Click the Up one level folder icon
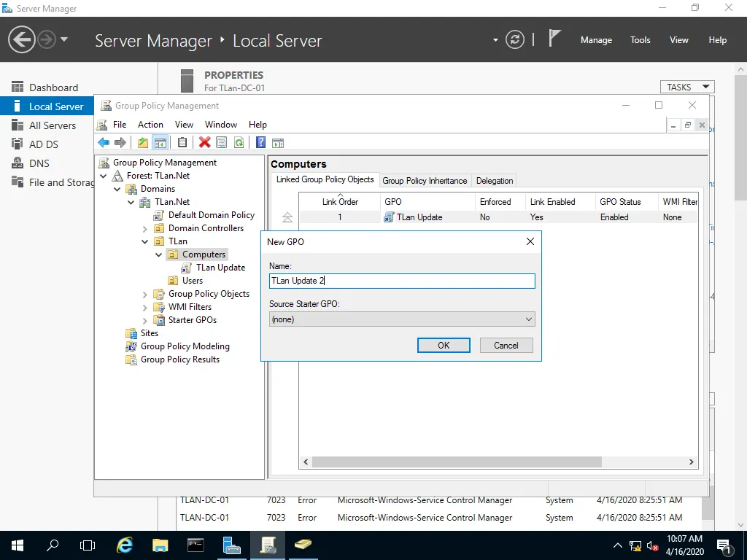Screen dimensions: 747x560 (x=143, y=143)
